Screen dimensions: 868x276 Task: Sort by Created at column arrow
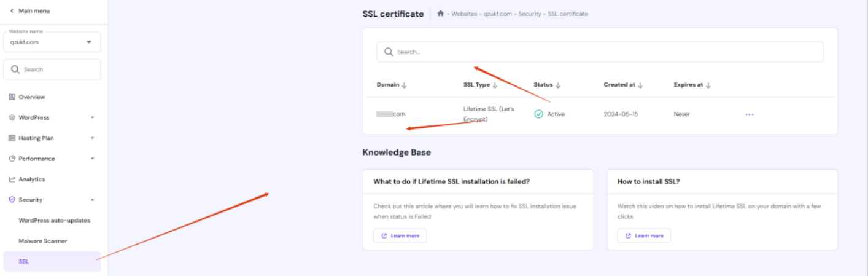[x=640, y=85]
